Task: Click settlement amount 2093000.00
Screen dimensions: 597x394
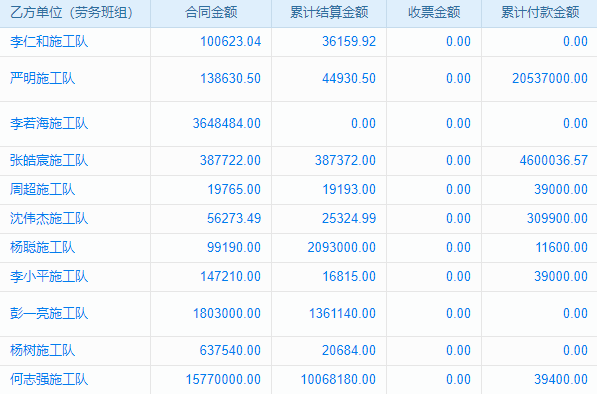Action: pos(342,247)
